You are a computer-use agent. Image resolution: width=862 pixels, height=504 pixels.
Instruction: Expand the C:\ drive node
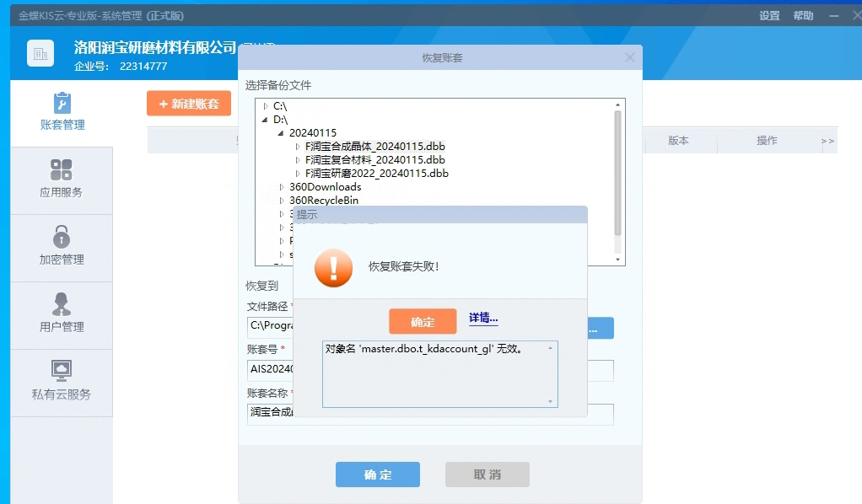pyautogui.click(x=266, y=106)
